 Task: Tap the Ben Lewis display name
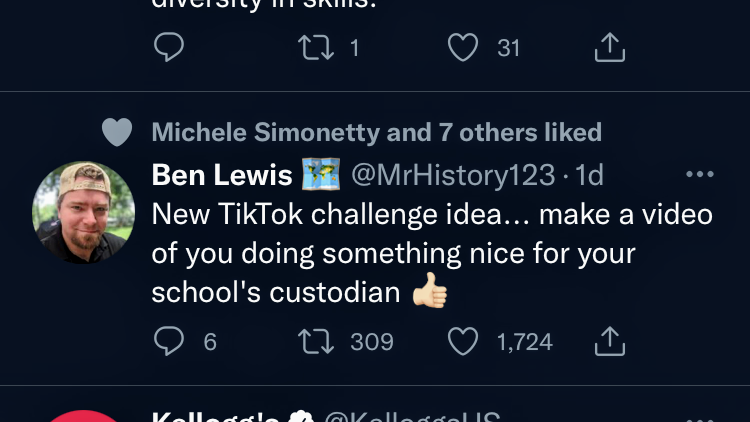pos(221,175)
